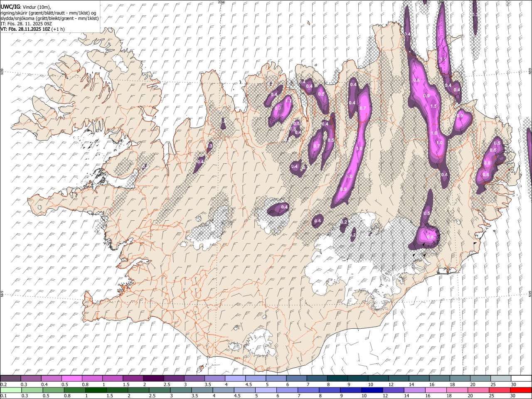The width and height of the screenshot is (532, 399).
Task: Pick the 12 violet rain scale swatch
Action: click(393, 390)
